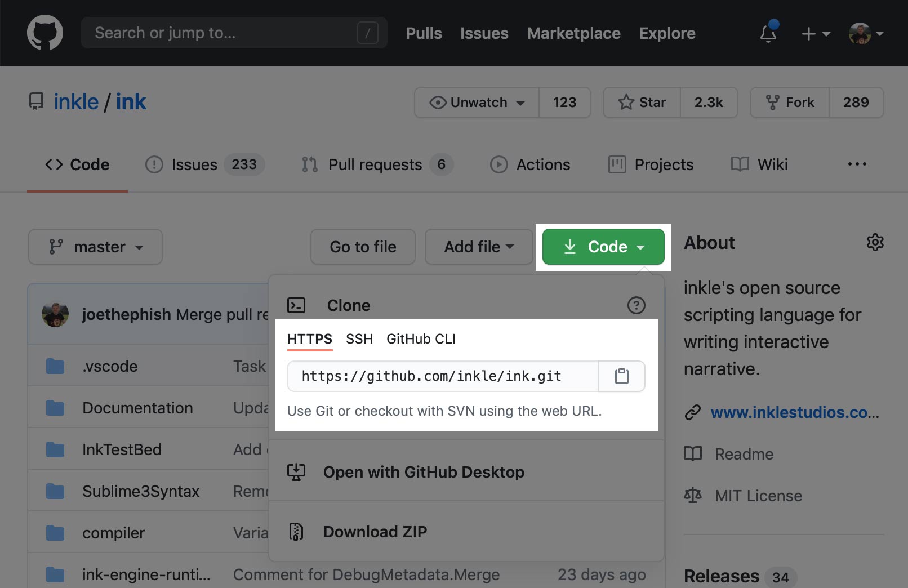Click the Readme book icon
Screen dimensions: 908x588
point(693,454)
